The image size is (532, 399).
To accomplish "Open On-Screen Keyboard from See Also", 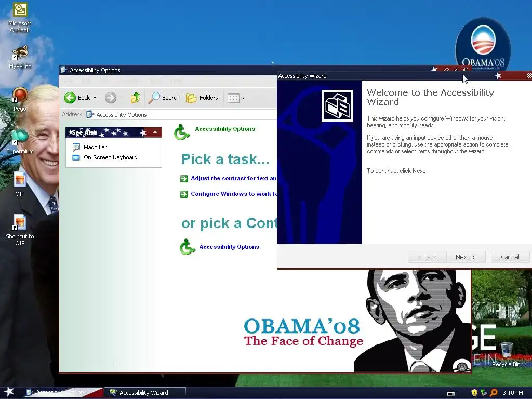I will tap(110, 157).
